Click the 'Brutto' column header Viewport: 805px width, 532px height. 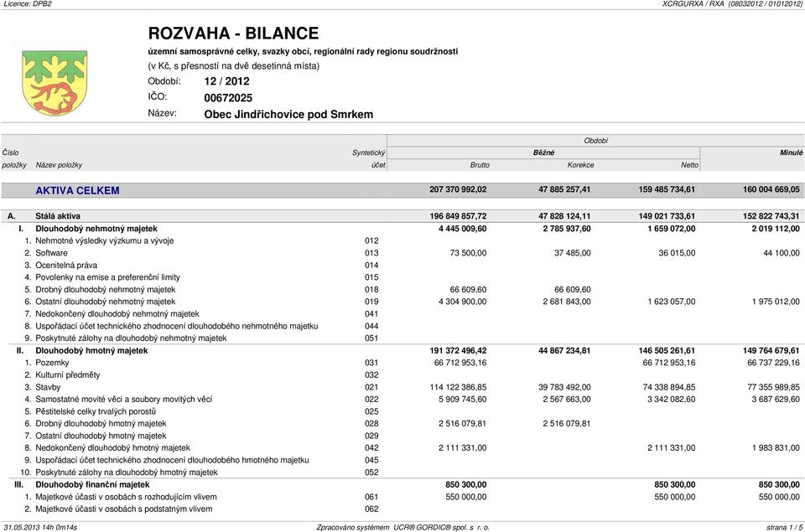[480, 165]
